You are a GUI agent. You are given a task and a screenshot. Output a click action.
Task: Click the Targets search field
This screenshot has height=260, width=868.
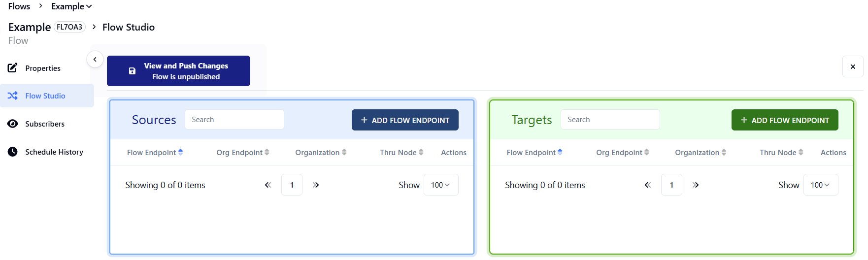(x=610, y=120)
